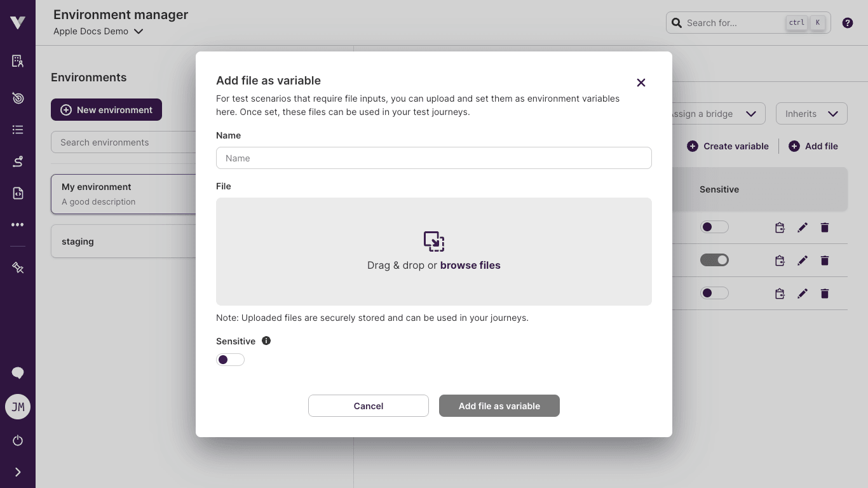Click the delete trash icon in first row
Image resolution: width=868 pixels, height=488 pixels.
824,227
